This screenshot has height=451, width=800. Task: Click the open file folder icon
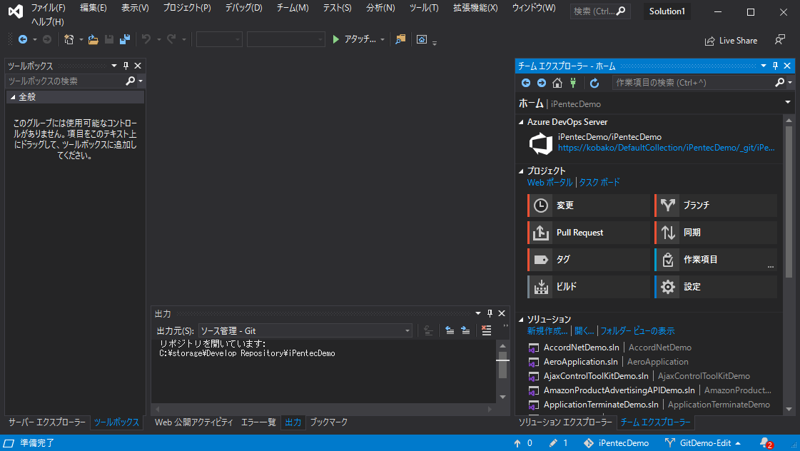point(93,39)
